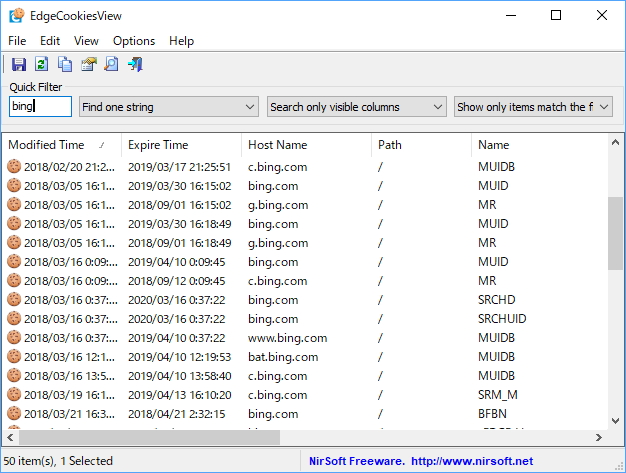The image size is (626, 473).
Task: Click expire time '2019/04/10 12:19:53'
Action: point(179,357)
